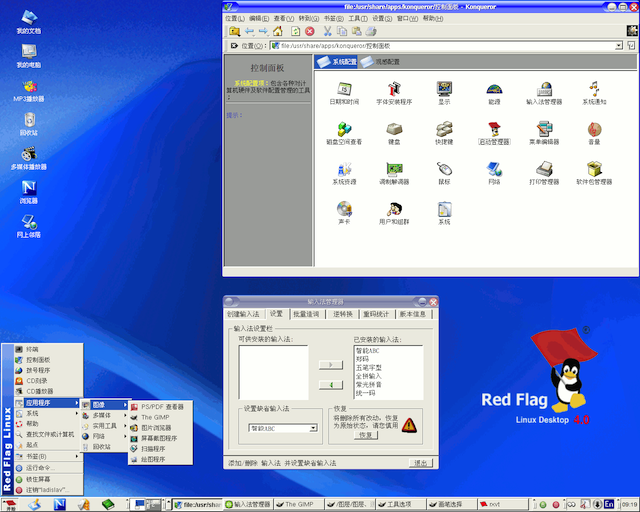Click the red Stop button in Konqueror toolbar
The image size is (640, 512).
(x=310, y=31)
